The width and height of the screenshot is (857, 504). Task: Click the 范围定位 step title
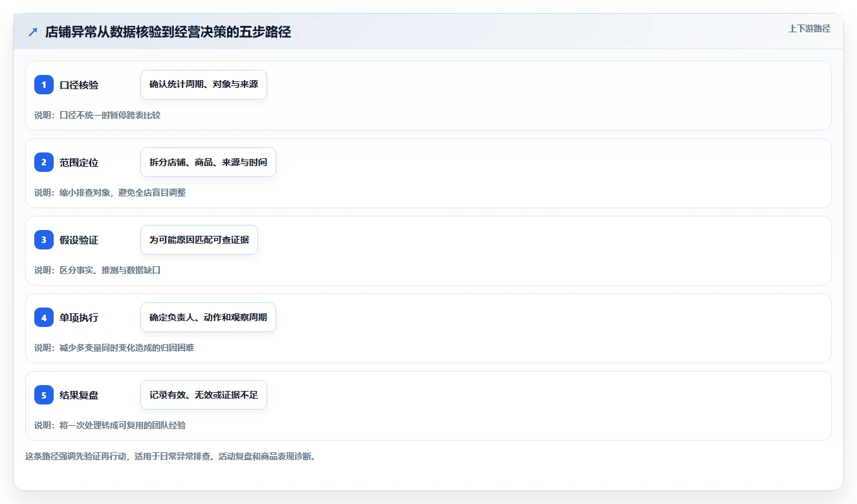79,163
